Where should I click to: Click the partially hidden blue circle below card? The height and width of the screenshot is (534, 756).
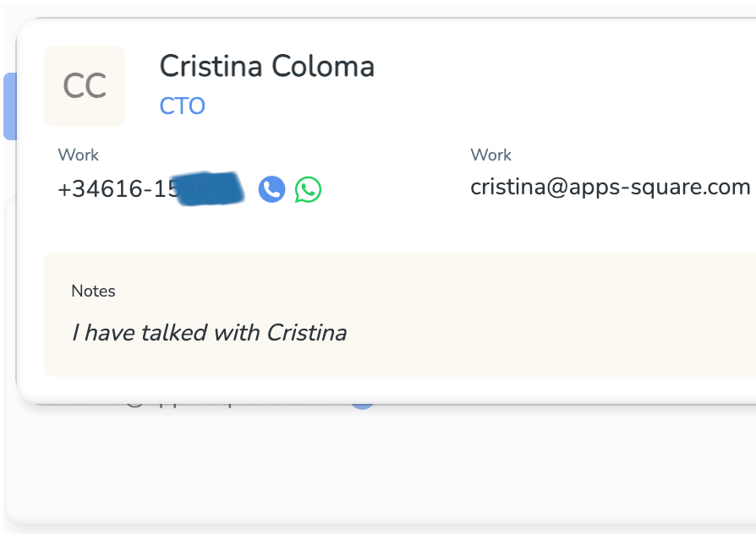pos(362,407)
